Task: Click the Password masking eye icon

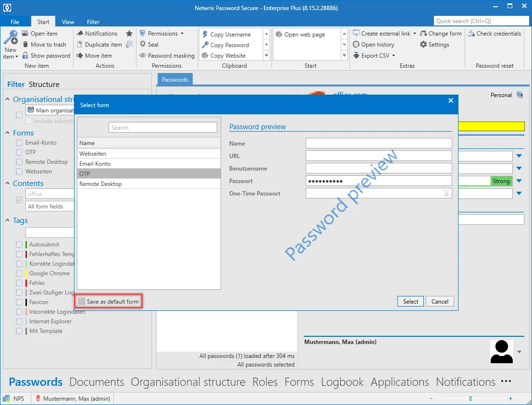Action: [x=143, y=56]
